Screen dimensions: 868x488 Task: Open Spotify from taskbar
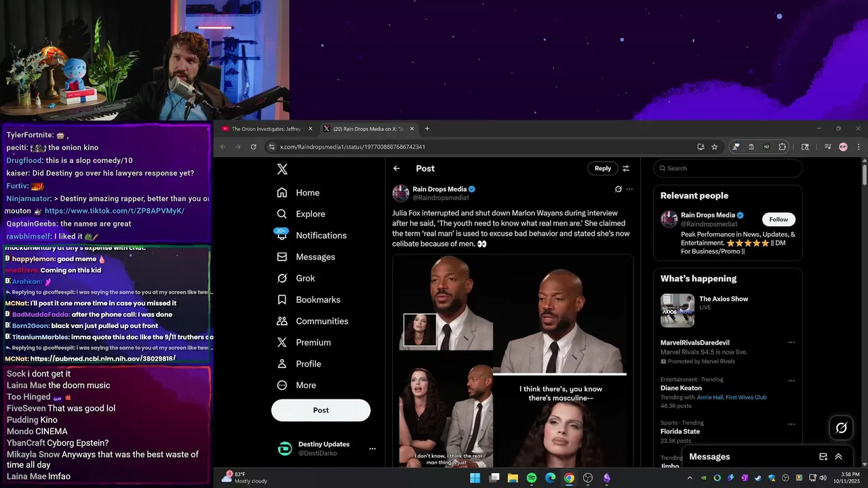(532, 478)
